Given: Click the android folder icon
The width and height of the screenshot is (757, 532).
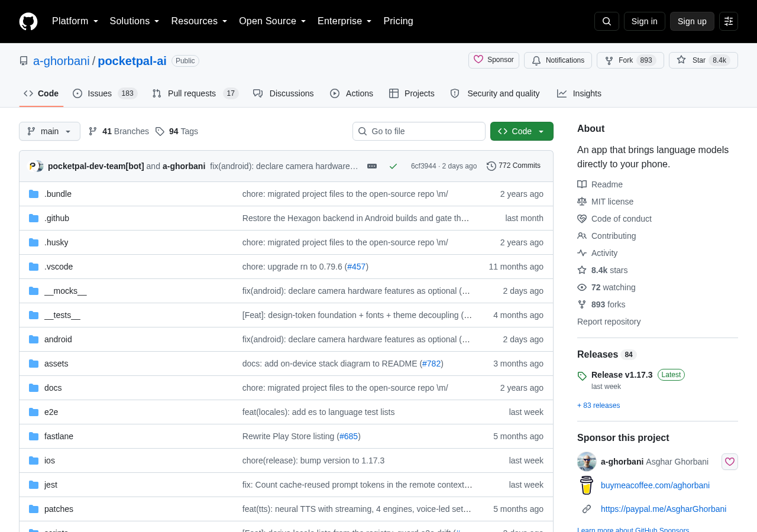Looking at the screenshot, I should tap(34, 339).
